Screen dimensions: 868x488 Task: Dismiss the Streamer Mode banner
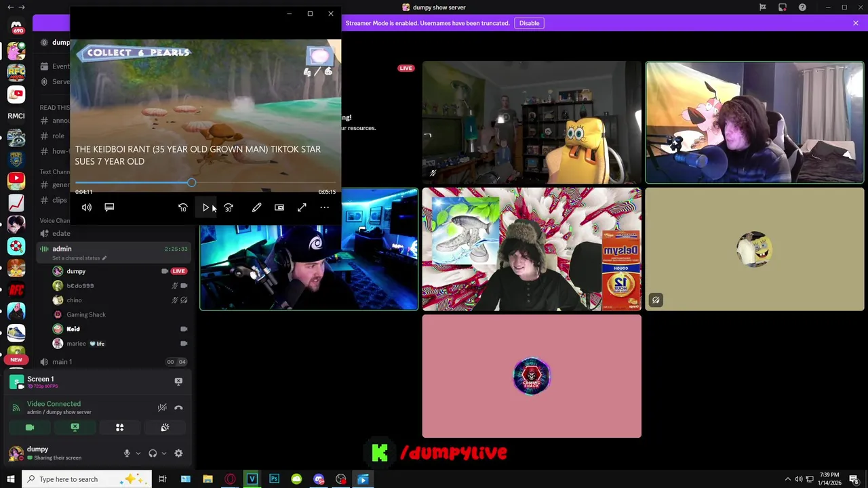(856, 23)
